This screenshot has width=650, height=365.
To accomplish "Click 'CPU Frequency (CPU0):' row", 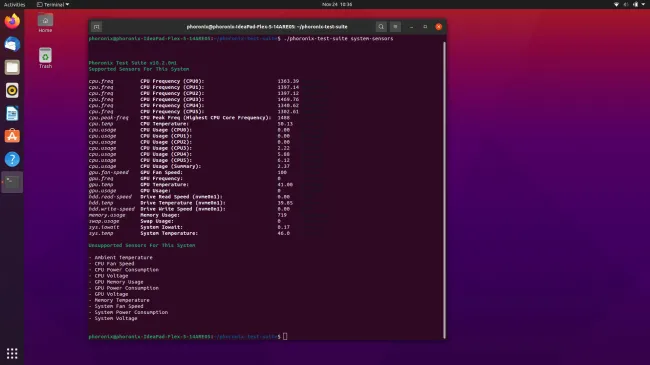I will [x=194, y=81].
